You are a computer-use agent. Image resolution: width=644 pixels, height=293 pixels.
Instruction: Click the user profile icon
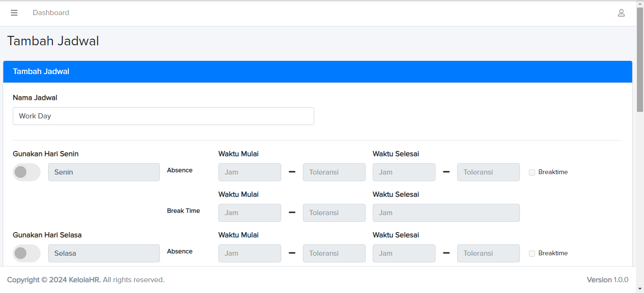pyautogui.click(x=621, y=13)
